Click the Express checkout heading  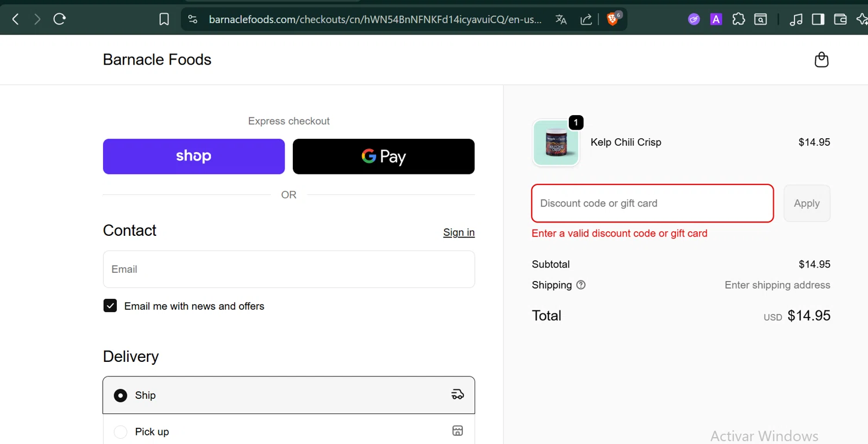pos(289,121)
